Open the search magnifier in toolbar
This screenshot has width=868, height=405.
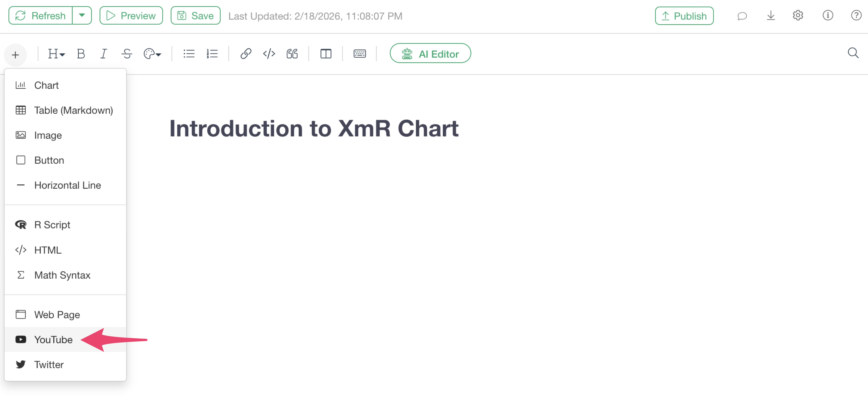[x=853, y=53]
